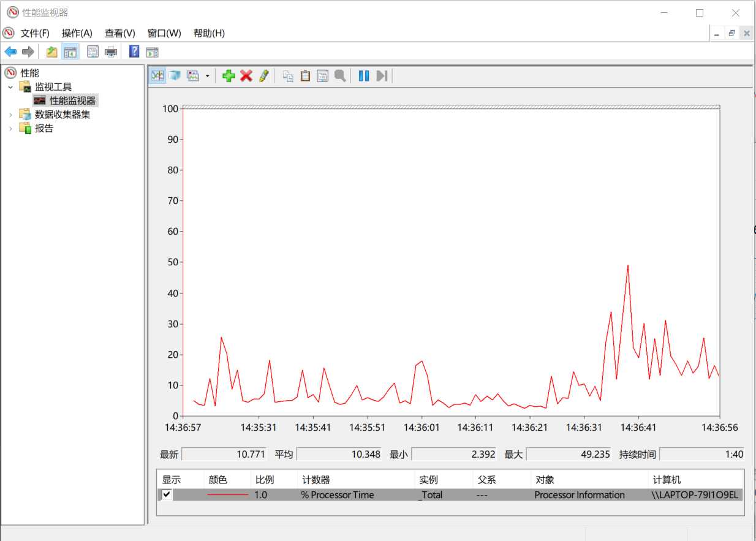Click the 最新 value 10.771
Image resolution: width=756 pixels, height=541 pixels.
click(224, 454)
